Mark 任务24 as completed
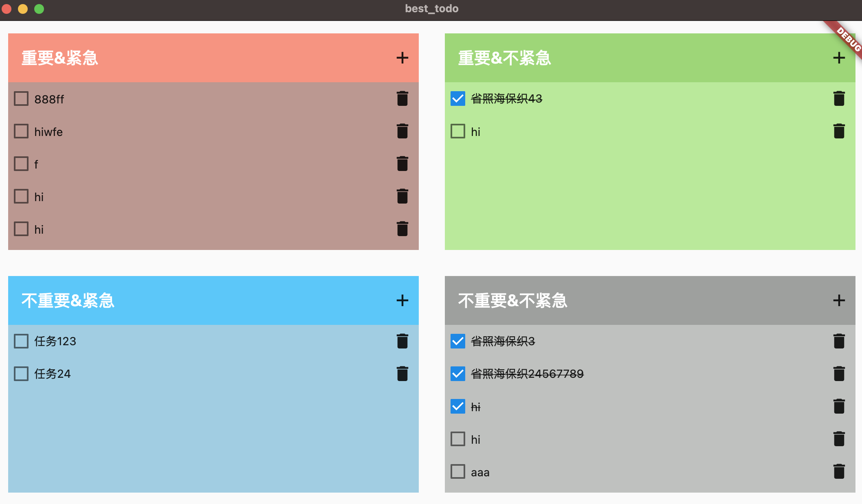 [21, 374]
